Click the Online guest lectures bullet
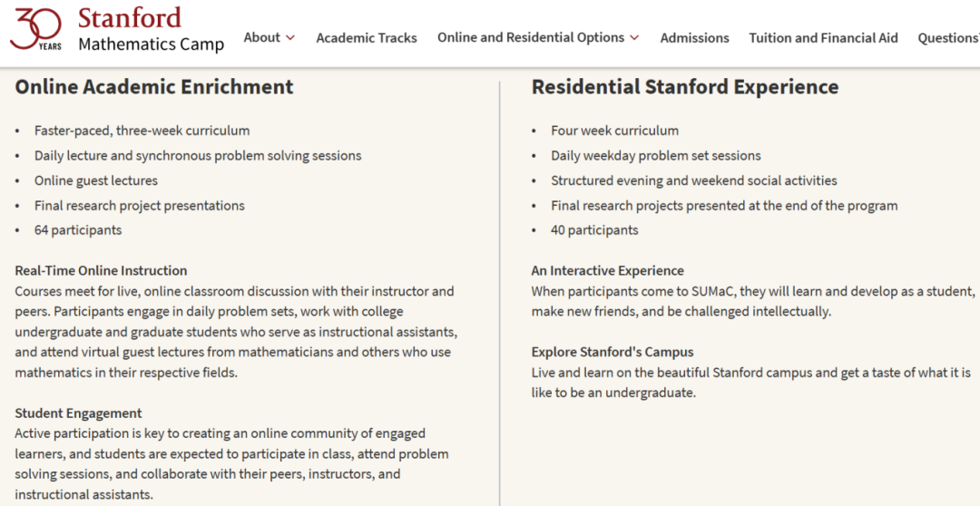This screenshot has width=980, height=506. (x=96, y=180)
